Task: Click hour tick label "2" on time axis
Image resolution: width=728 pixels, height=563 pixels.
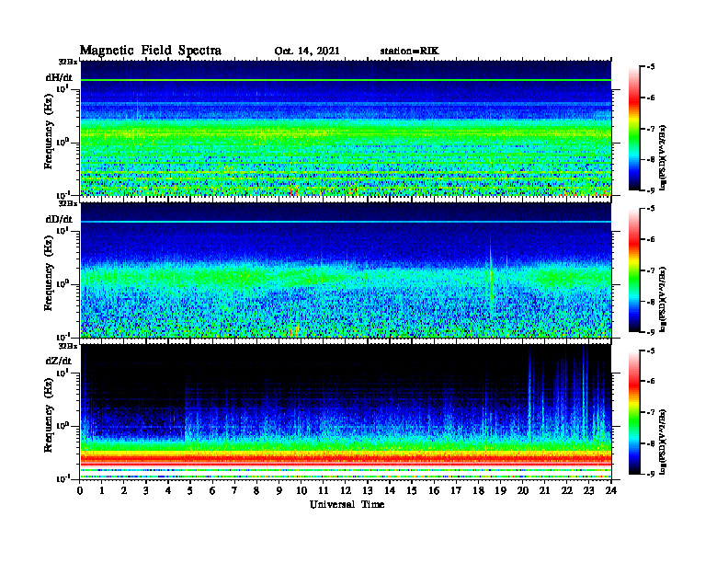Action: coord(124,490)
